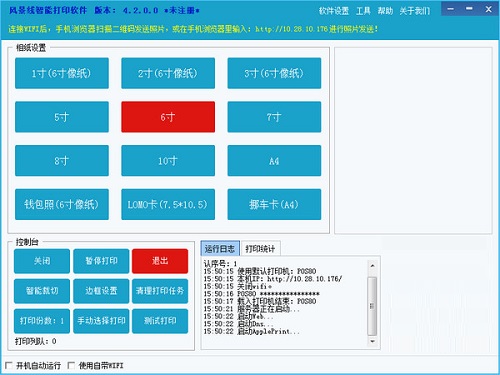The width and height of the screenshot is (500, 375).
Task: Select 1寸(6寸像纸) paper size
Action: click(62, 73)
